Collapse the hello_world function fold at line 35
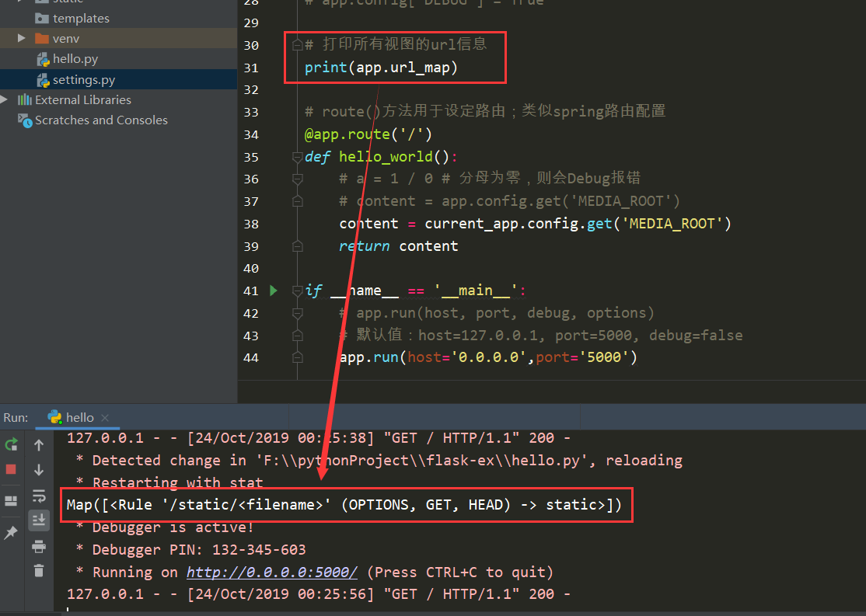 (297, 158)
